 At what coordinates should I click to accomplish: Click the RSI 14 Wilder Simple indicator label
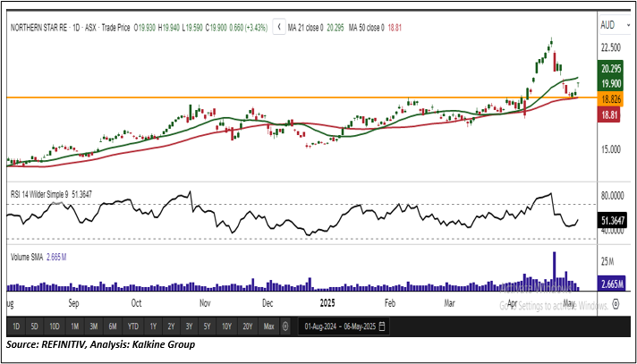click(x=40, y=195)
